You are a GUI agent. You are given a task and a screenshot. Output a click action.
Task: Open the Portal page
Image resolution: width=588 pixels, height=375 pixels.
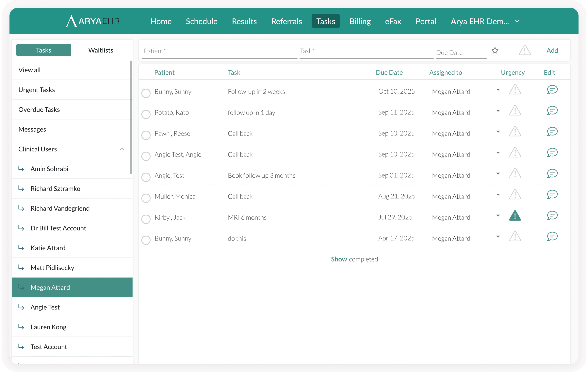426,21
